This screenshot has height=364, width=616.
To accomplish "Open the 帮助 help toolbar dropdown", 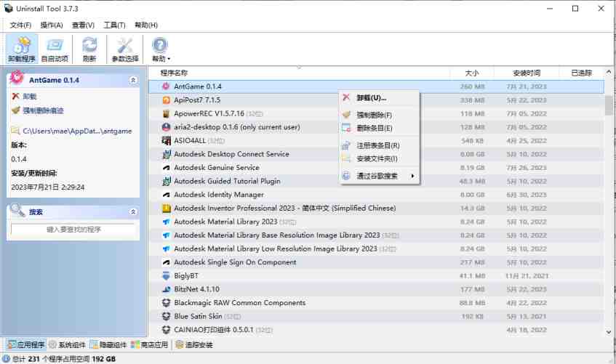I will coord(160,49).
